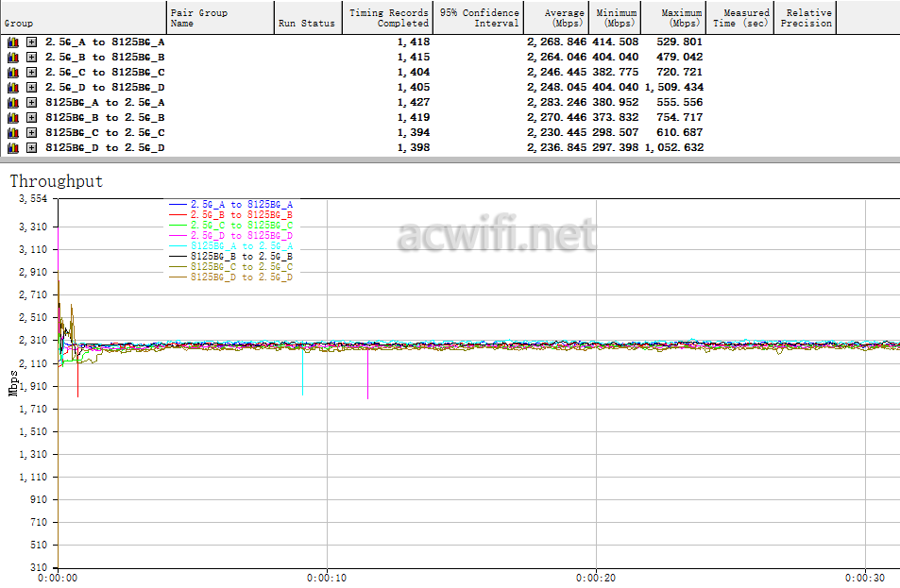The width and height of the screenshot is (900, 588).
Task: Select the 2.5G_D to 8125BG_D group name
Action: tap(105, 87)
